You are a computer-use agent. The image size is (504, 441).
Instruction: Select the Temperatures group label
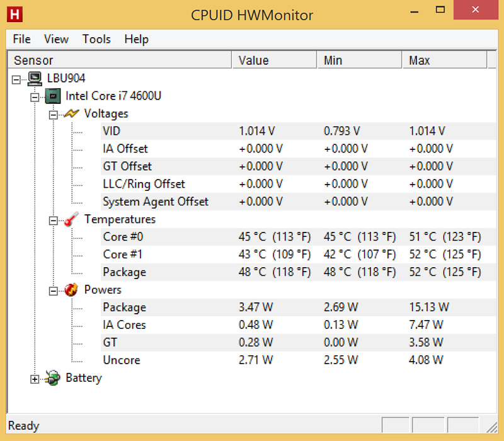[x=120, y=219]
